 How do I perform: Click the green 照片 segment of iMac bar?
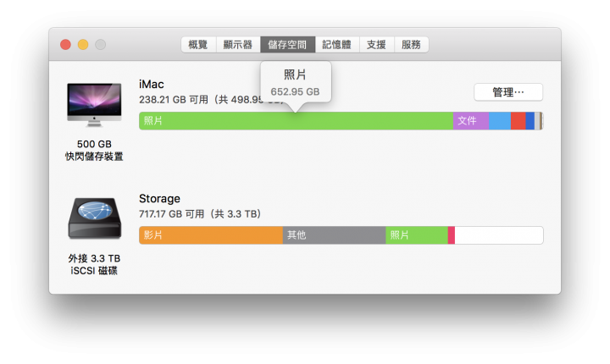(x=296, y=121)
